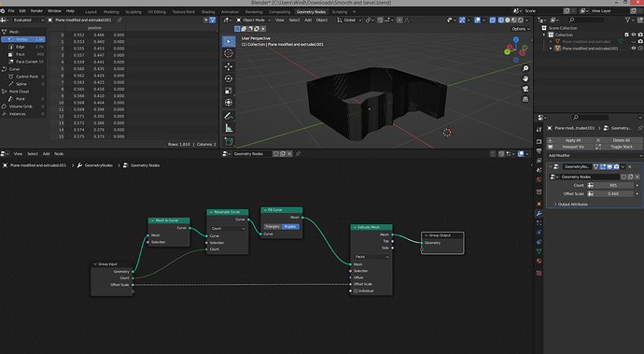Pin the geometry node tree
This screenshot has width=644, height=354.
tap(298, 154)
